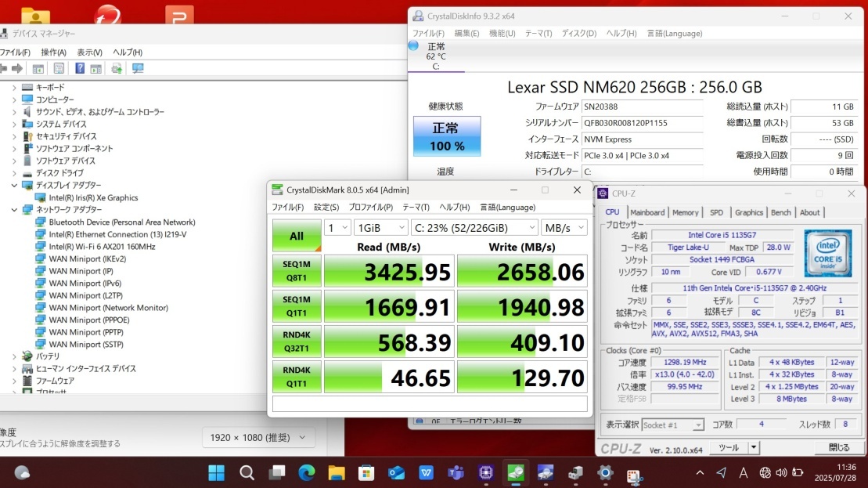Image resolution: width=868 pixels, height=488 pixels.
Task: Click the blue Help icon in Device Manager toolbar
Action: (x=80, y=69)
